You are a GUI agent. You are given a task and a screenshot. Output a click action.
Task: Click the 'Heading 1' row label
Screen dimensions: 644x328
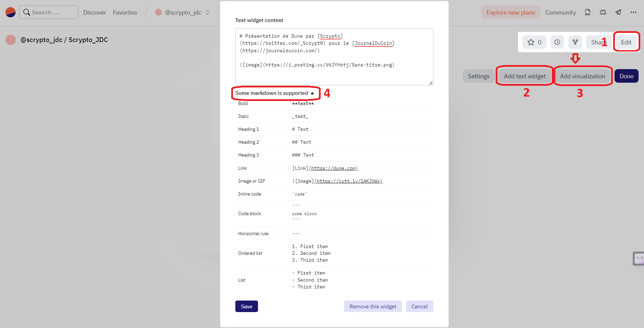pyautogui.click(x=249, y=129)
